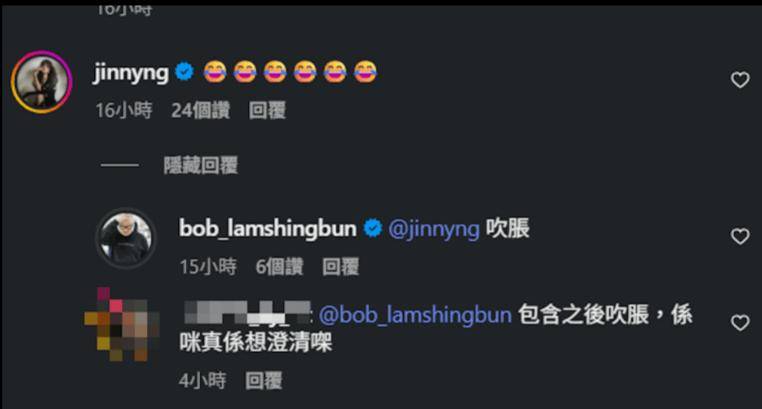The height and width of the screenshot is (409, 762).
Task: Follow the @jinnyng mention link
Action: click(434, 229)
